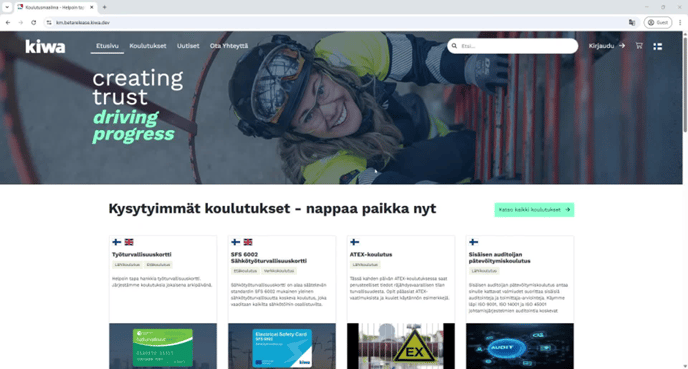Open the shopping cart icon

(x=639, y=46)
